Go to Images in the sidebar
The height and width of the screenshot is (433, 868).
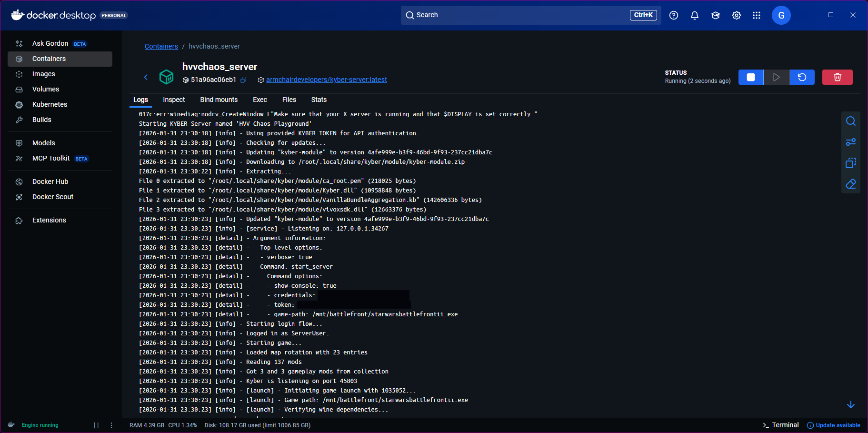coord(60,74)
